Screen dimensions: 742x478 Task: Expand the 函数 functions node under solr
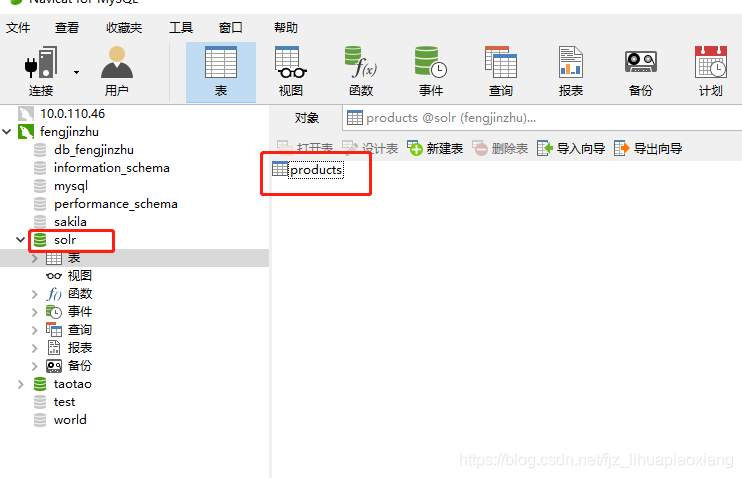pos(35,294)
